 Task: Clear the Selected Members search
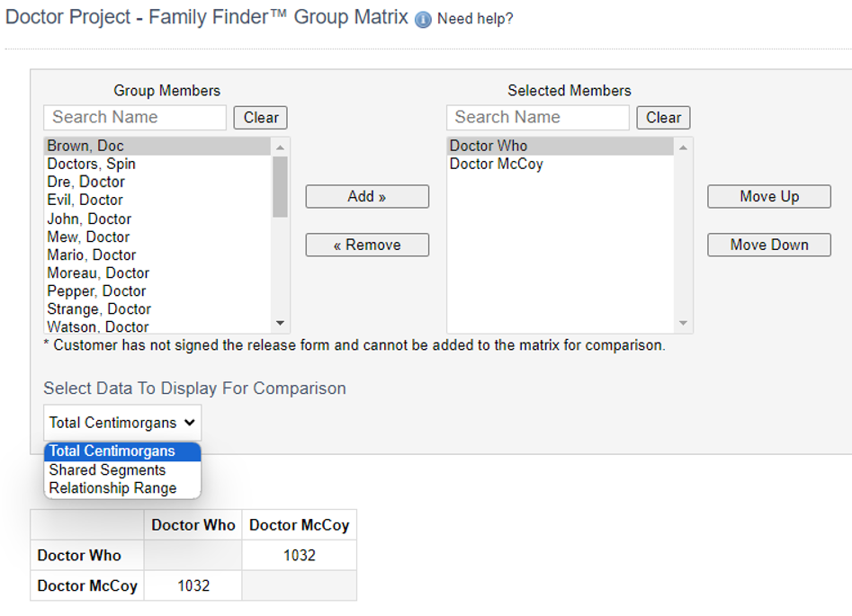pyautogui.click(x=663, y=118)
